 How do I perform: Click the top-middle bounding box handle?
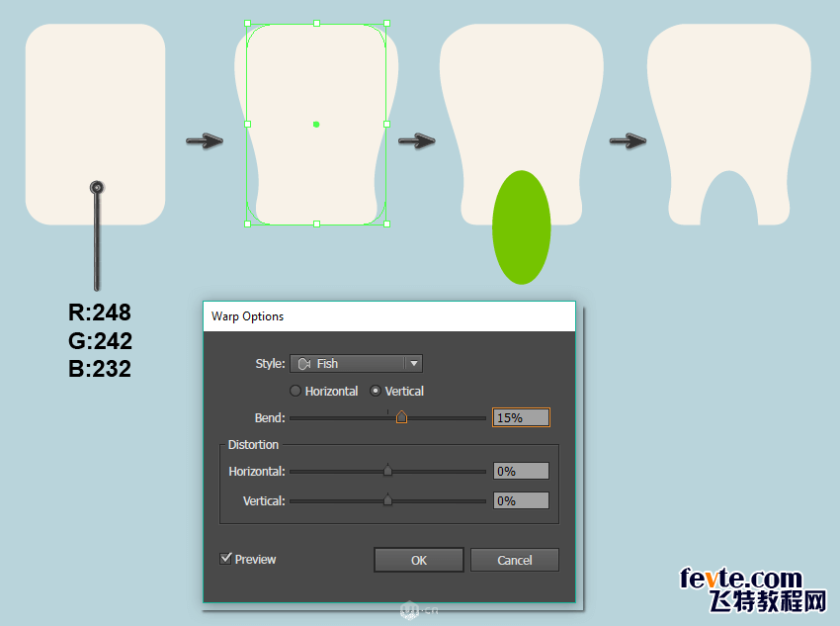[x=316, y=24]
